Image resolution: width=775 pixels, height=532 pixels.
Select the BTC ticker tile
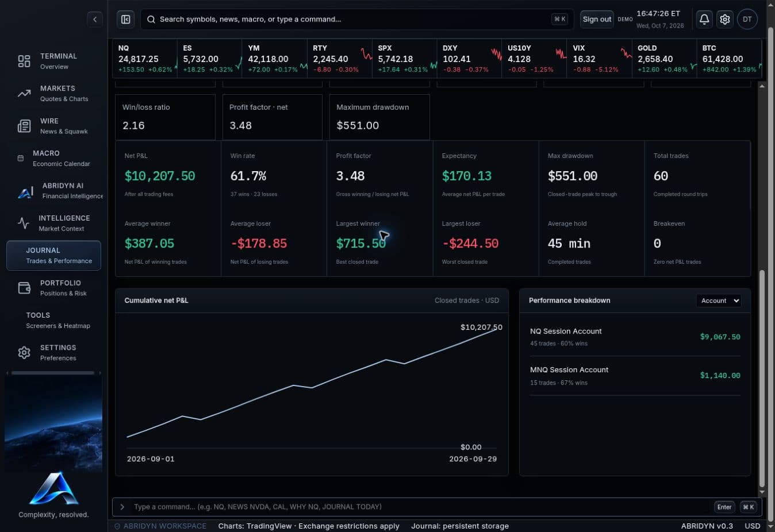tap(729, 59)
